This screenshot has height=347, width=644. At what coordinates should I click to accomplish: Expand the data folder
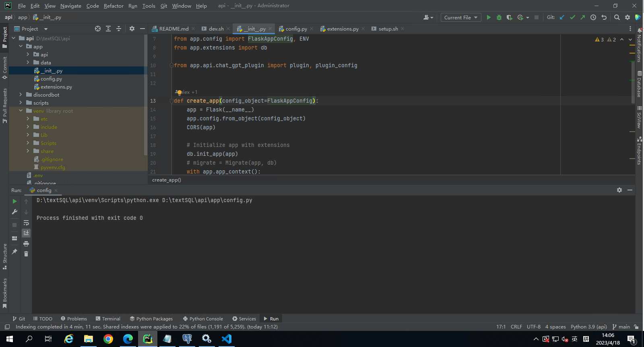(28, 62)
